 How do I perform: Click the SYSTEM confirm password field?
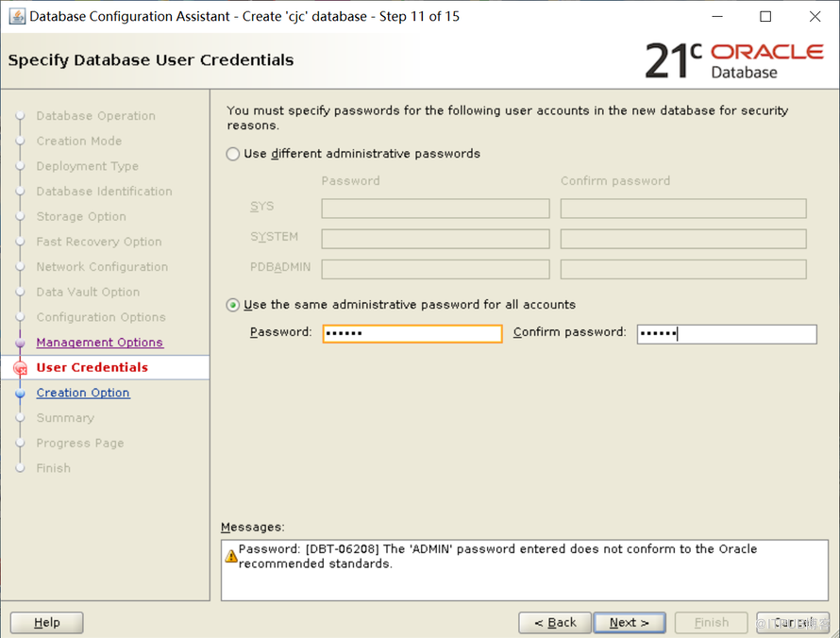point(683,239)
